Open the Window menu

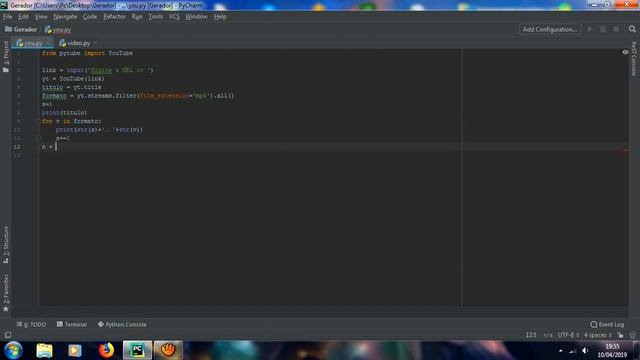pyautogui.click(x=196, y=17)
